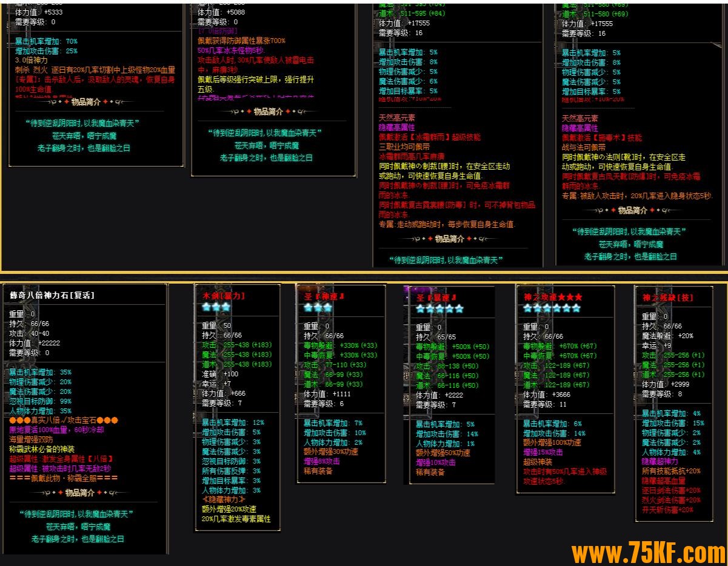Viewport: 728px width, 566px height.
Task: Click the line 所有技能抵抗+20%
Action: pyautogui.click(x=671, y=471)
